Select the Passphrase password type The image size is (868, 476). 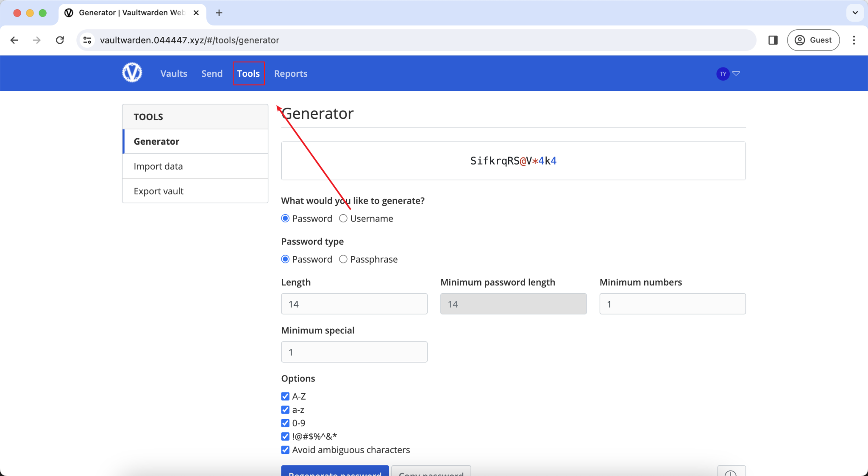pos(343,259)
